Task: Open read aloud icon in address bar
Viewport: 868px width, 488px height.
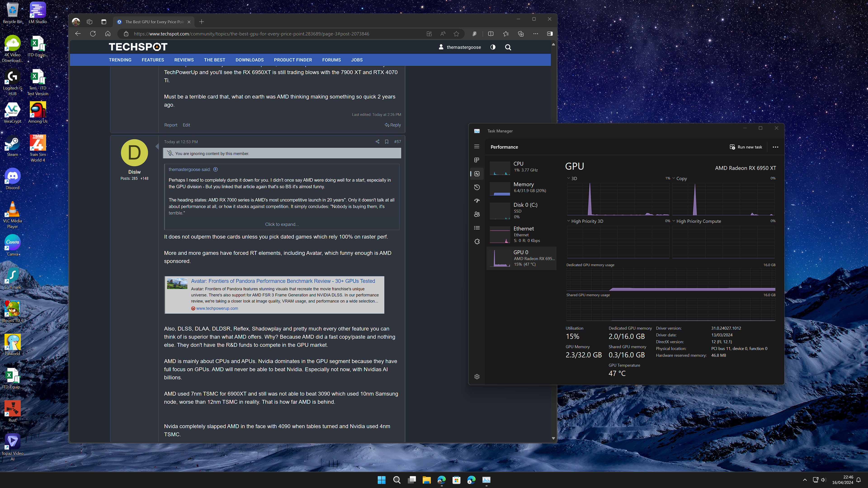Action: 443,34
